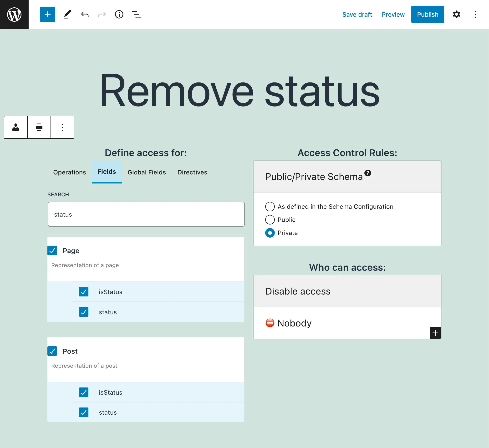Click Representation of a page description
This screenshot has height=448, width=489.
pyautogui.click(x=85, y=265)
